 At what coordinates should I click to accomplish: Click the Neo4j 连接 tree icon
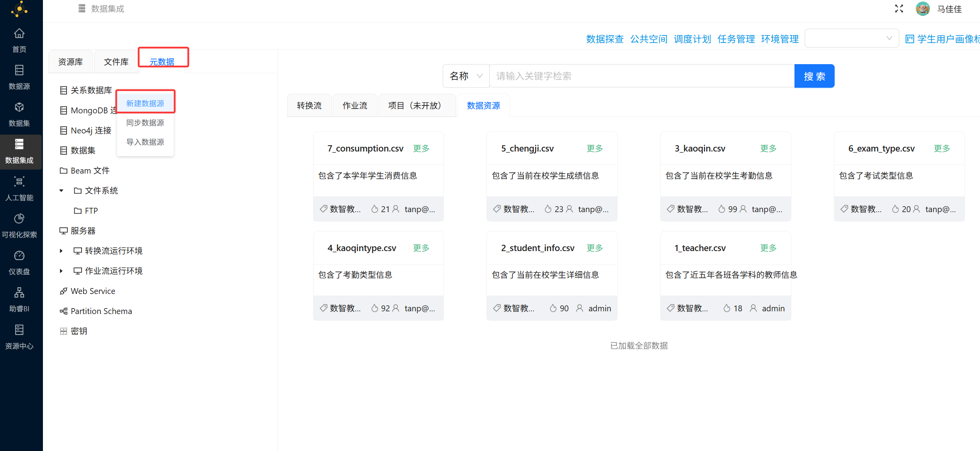point(63,131)
